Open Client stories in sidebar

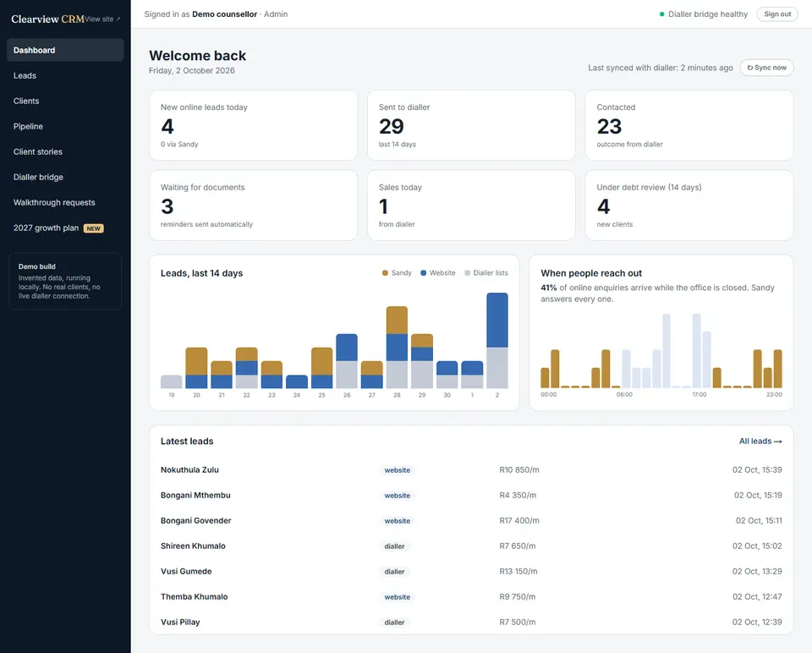[x=65, y=151]
